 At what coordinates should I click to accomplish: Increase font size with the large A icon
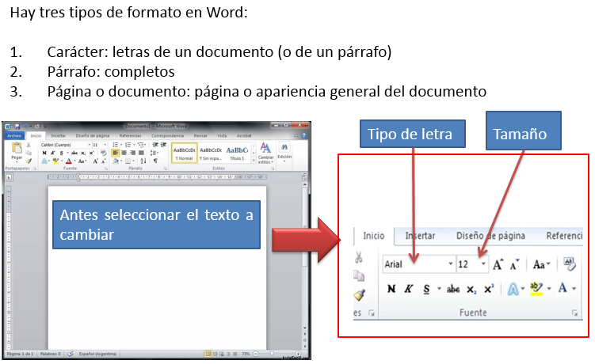click(x=498, y=264)
